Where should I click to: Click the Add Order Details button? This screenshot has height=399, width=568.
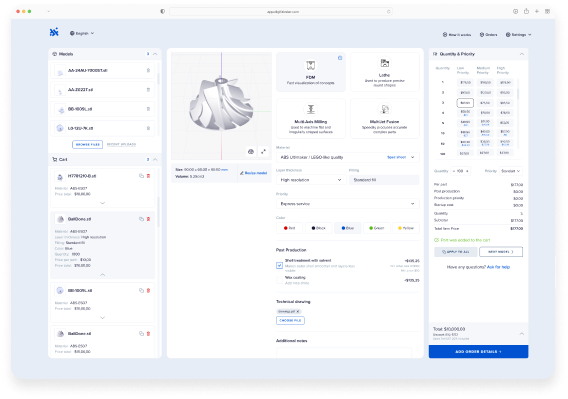click(x=478, y=352)
